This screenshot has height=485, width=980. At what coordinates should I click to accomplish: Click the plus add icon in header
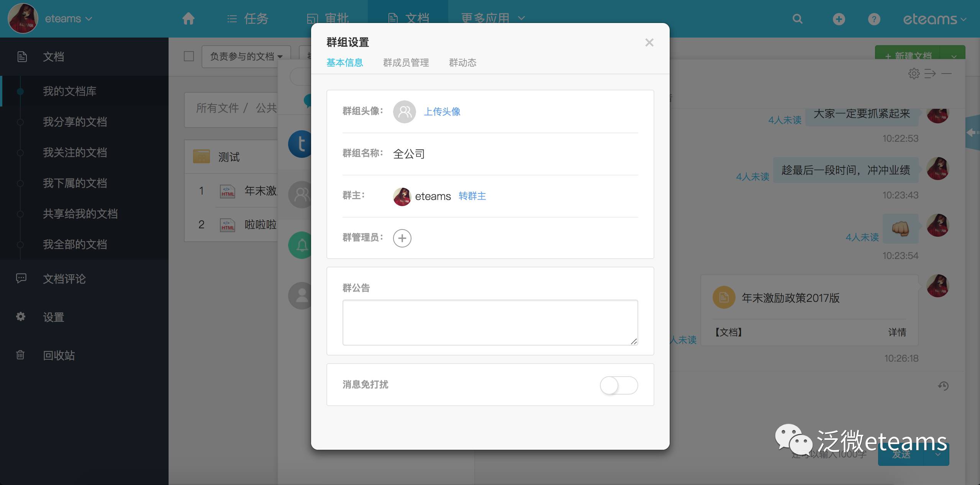click(839, 19)
